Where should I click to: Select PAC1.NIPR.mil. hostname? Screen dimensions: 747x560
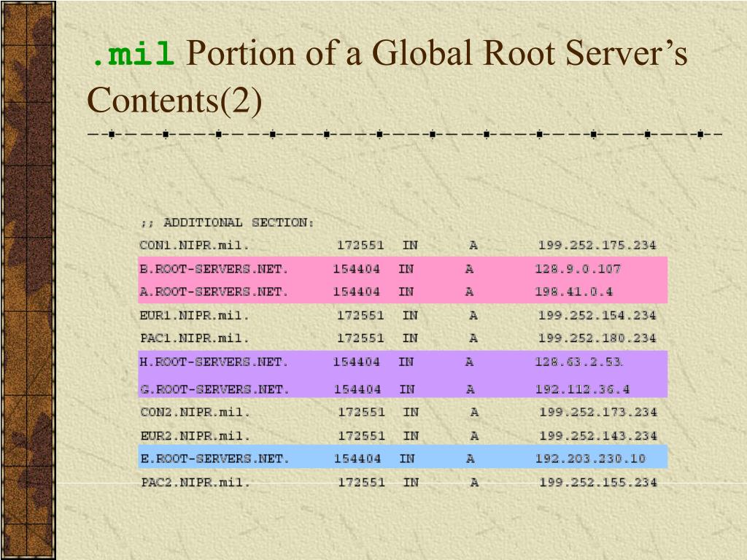[194, 338]
